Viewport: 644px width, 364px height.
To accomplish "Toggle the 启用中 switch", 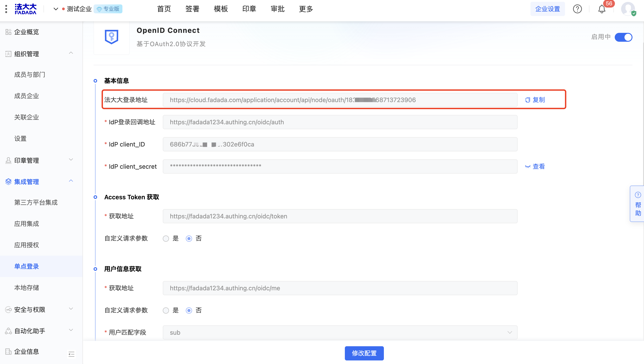I will [624, 37].
